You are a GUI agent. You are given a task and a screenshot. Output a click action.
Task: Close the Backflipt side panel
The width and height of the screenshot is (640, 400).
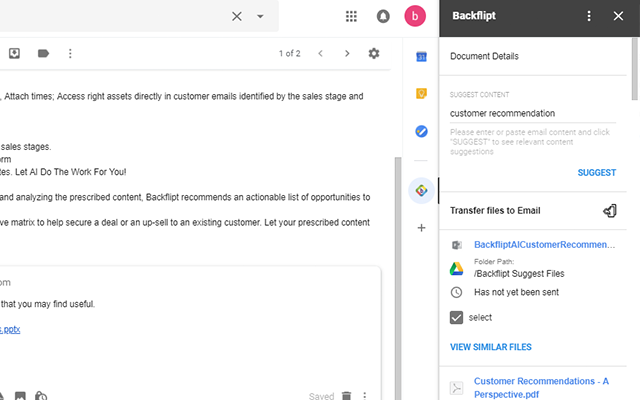point(618,16)
